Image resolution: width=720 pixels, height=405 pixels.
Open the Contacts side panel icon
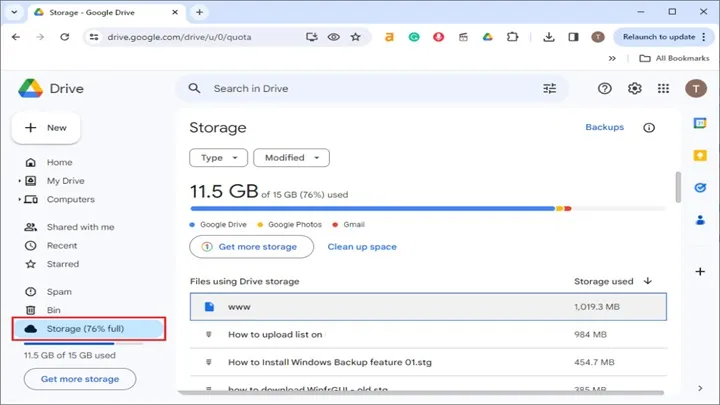coord(700,220)
